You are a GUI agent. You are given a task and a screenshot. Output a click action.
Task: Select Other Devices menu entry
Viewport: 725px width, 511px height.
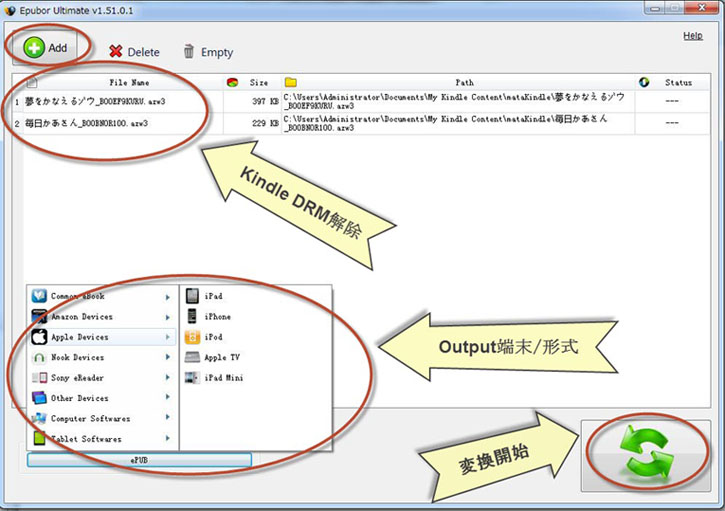point(103,398)
